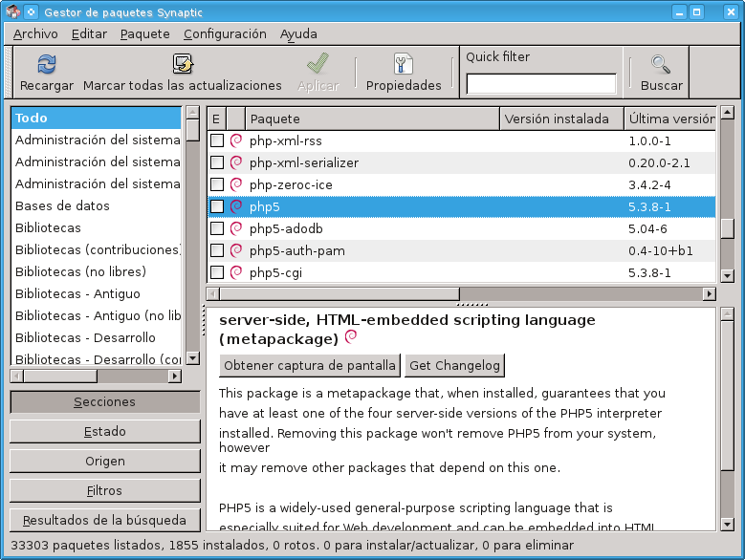Click section list scroll up arrow
Screen dimensions: 745x560
point(192,113)
